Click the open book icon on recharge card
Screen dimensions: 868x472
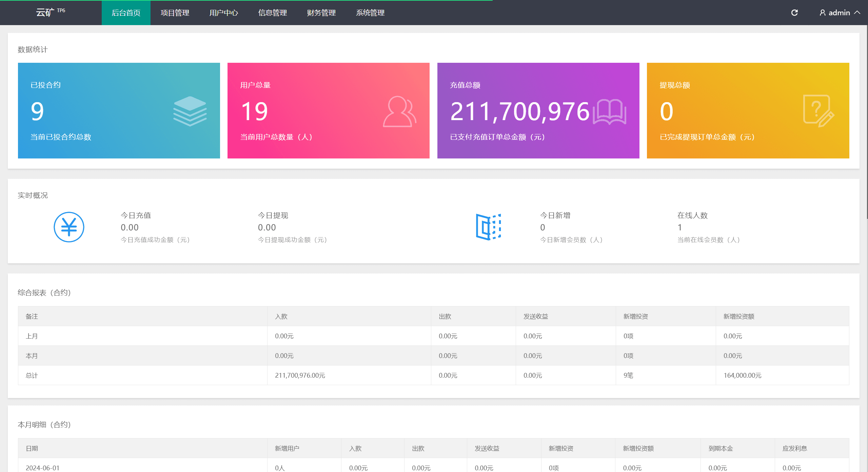pyautogui.click(x=609, y=112)
